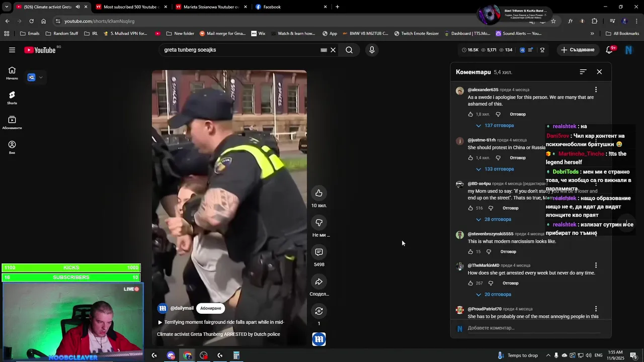
Task: Open Shorts in the left sidebar
Action: point(12,98)
